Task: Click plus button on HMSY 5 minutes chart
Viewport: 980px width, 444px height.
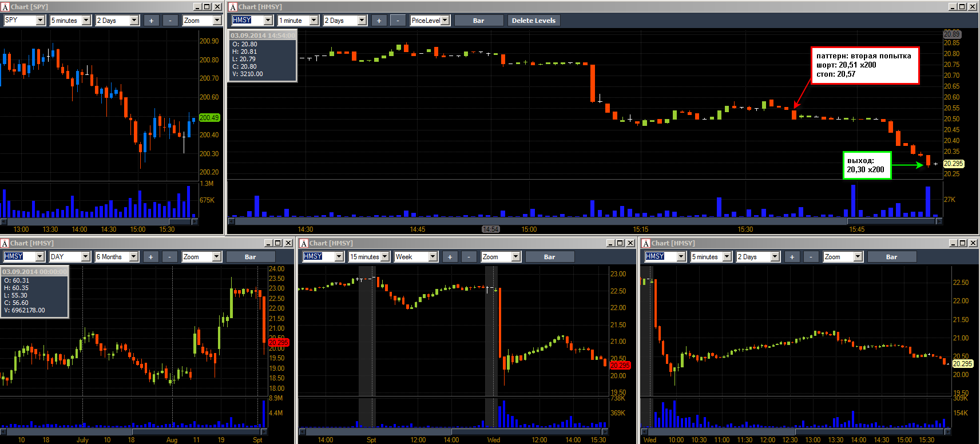Action: click(x=792, y=257)
